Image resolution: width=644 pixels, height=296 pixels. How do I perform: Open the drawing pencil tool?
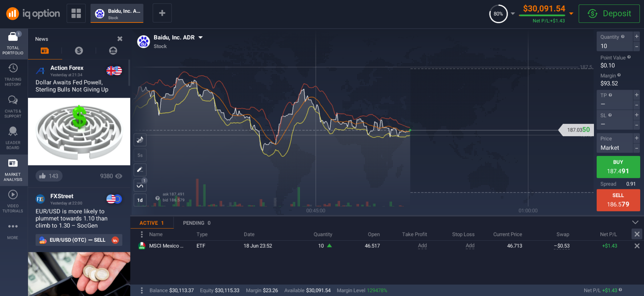[x=140, y=170]
